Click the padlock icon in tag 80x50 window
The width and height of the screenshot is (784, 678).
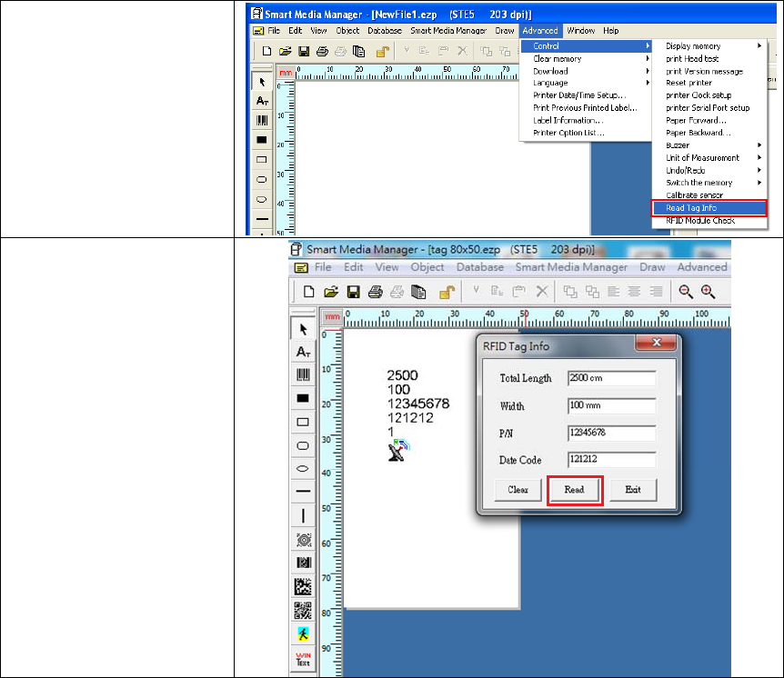coord(447,292)
